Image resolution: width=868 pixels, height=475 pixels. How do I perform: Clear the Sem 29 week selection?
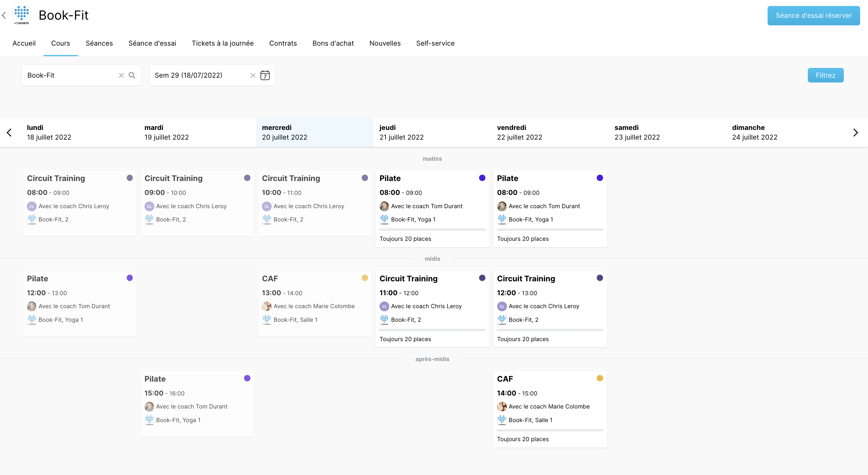point(253,76)
